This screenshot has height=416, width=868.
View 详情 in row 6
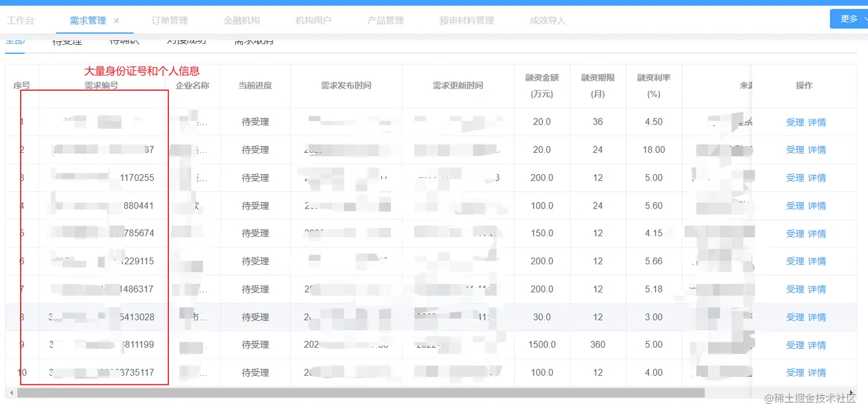coord(817,261)
